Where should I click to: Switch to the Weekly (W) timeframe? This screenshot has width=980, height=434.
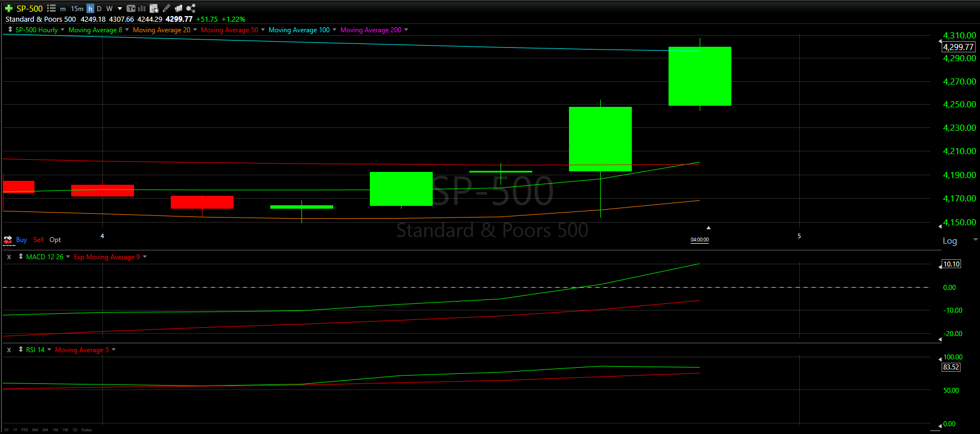click(110, 9)
